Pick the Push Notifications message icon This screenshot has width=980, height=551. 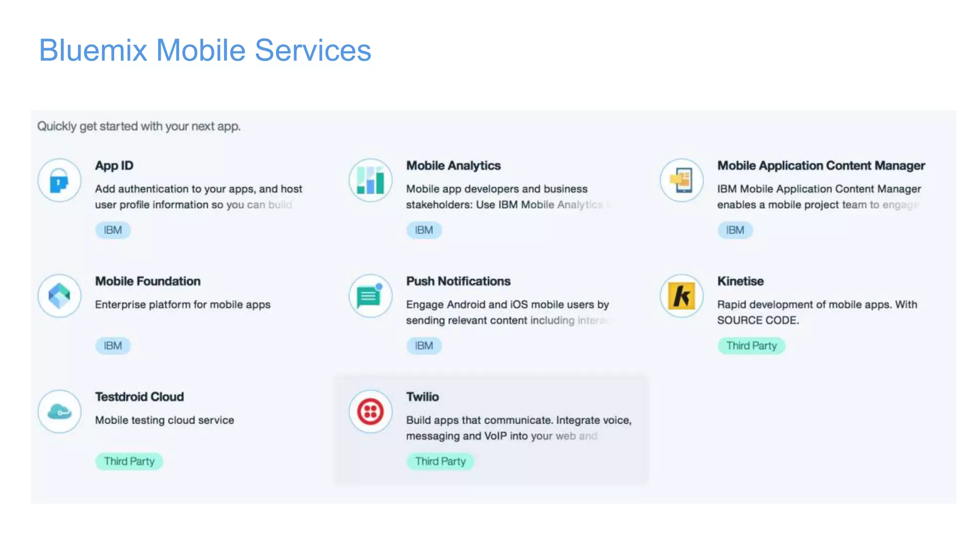coord(370,296)
